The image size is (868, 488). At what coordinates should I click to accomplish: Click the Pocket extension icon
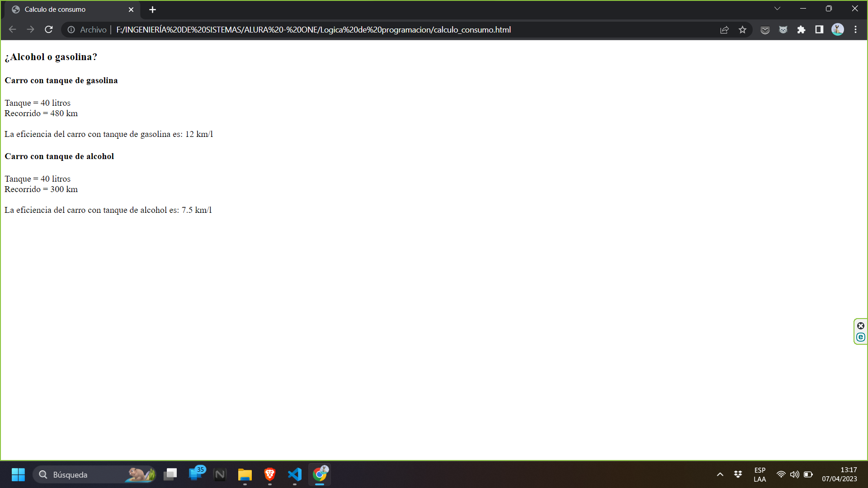765,30
